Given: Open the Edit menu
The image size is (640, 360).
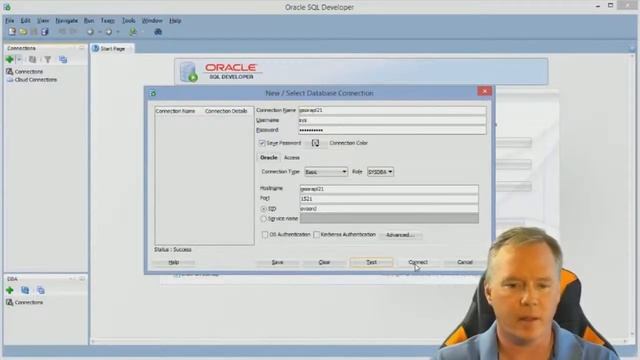Looking at the screenshot, I should [25, 20].
